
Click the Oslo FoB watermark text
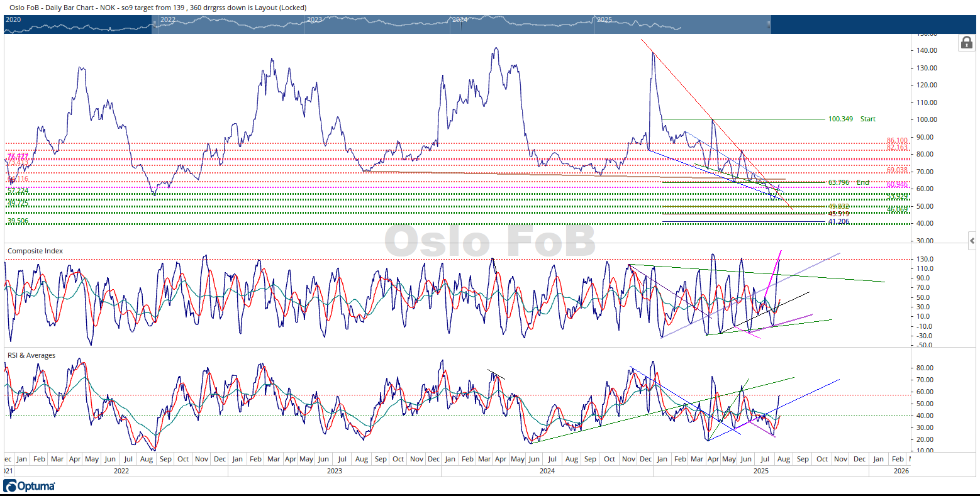489,241
